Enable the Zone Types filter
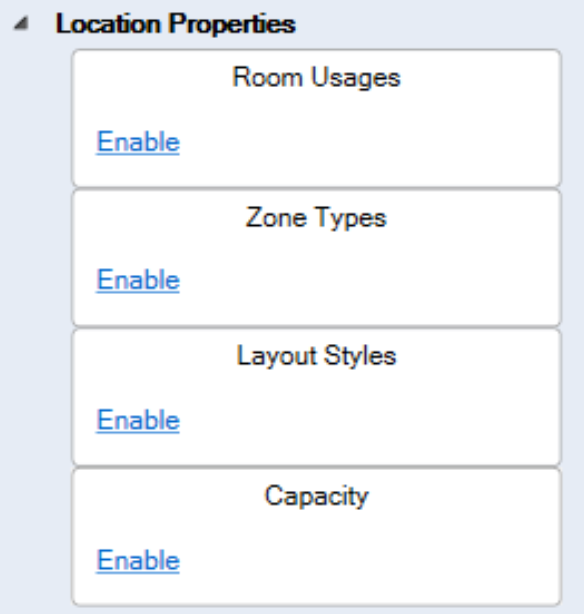This screenshot has width=584, height=614. (x=138, y=280)
